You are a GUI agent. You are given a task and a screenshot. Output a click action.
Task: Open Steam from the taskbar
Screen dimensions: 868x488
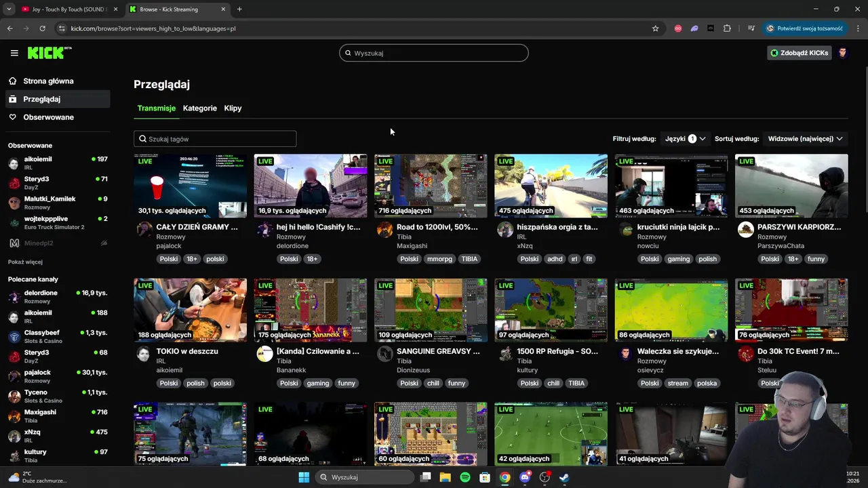(564, 477)
